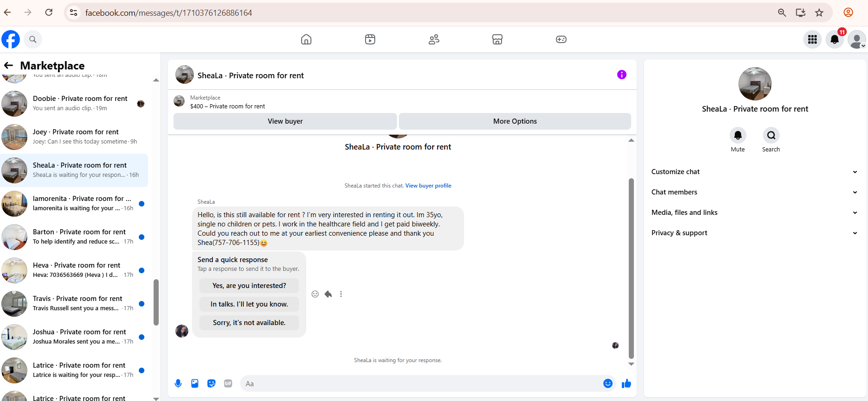The height and width of the screenshot is (401, 868).
Task: Open the Marketplace storefront icon
Action: pyautogui.click(x=497, y=39)
